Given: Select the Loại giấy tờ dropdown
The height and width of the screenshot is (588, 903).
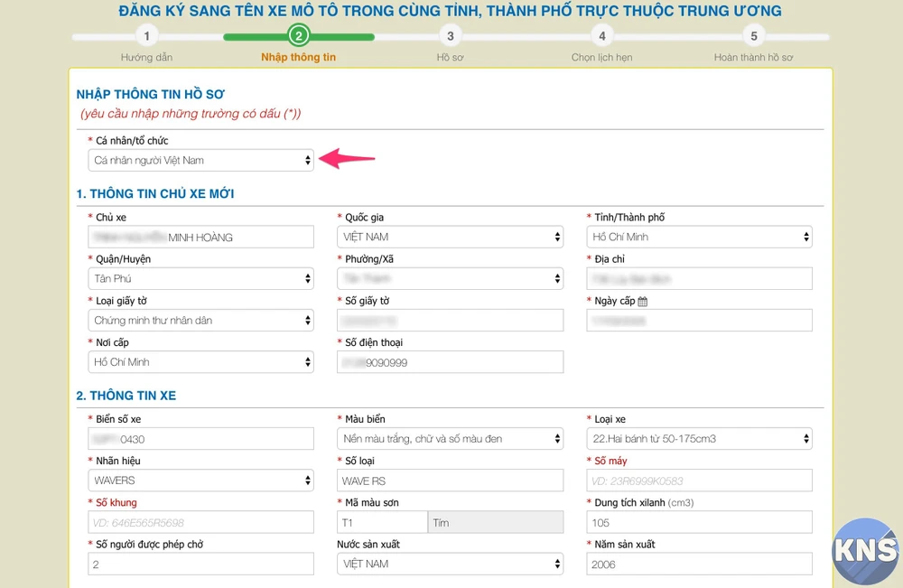Looking at the screenshot, I should pyautogui.click(x=200, y=321).
